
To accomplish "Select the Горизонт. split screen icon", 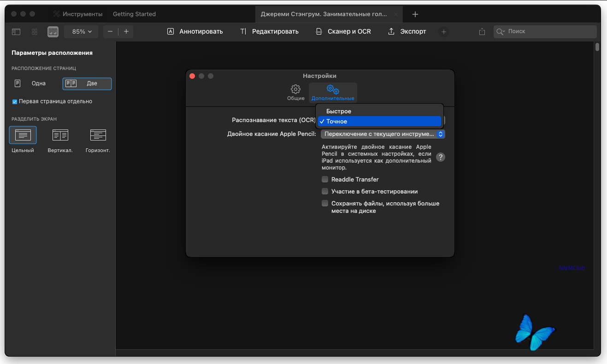I will [98, 135].
